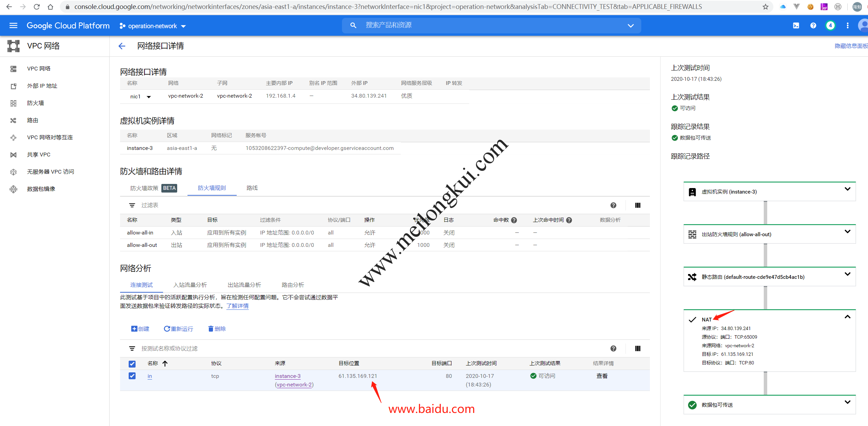This screenshot has height=426, width=868.
Task: Toggle select-all checkbox in tests table header
Action: coord(132,364)
